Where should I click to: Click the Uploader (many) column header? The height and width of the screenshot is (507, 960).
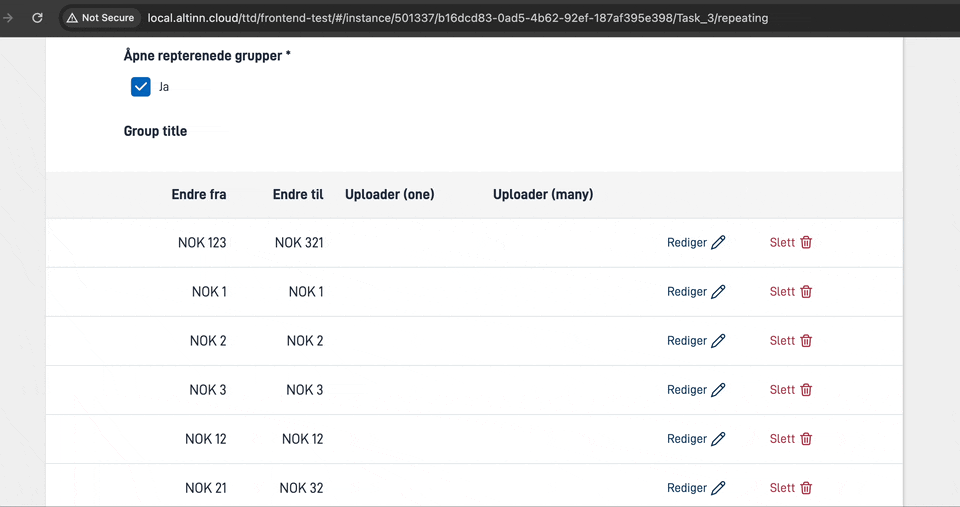coord(543,194)
